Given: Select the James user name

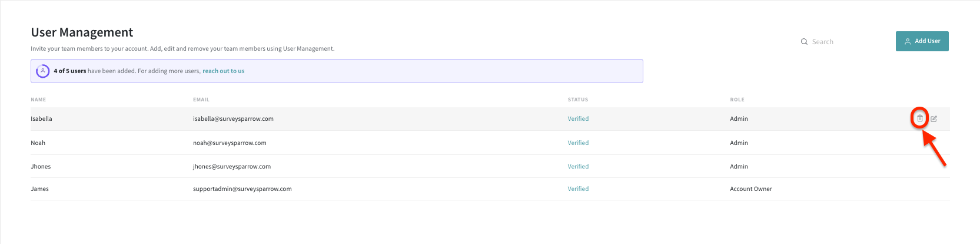Looking at the screenshot, I should [x=39, y=189].
